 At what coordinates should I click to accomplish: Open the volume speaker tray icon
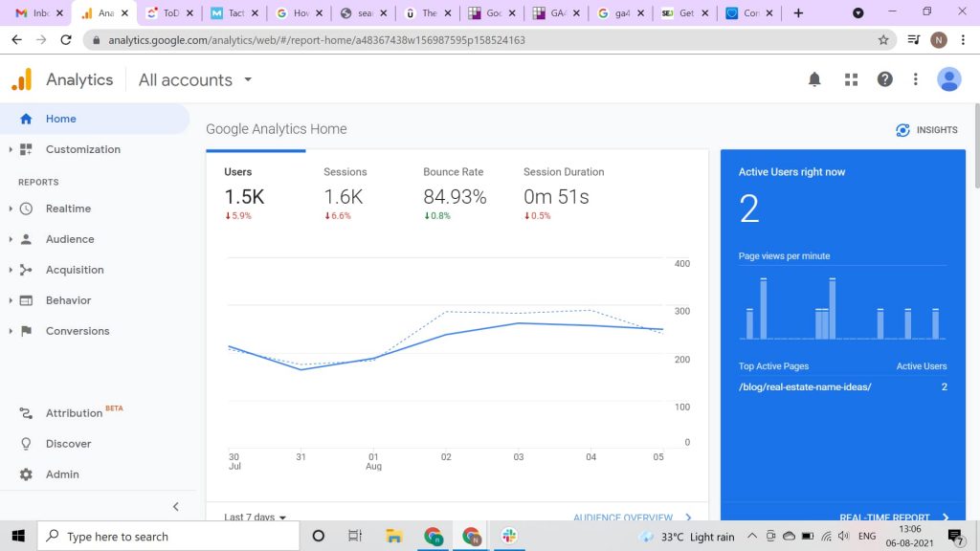(844, 536)
